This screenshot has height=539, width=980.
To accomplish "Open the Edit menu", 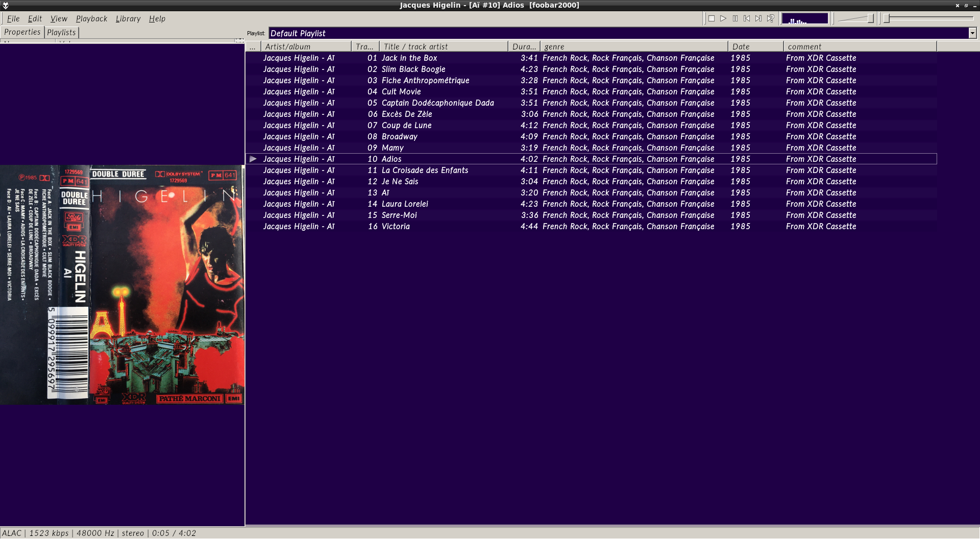I will [x=35, y=18].
